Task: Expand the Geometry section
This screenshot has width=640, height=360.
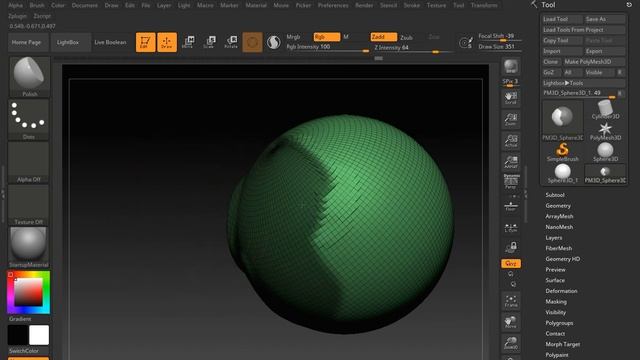Action: tap(558, 206)
